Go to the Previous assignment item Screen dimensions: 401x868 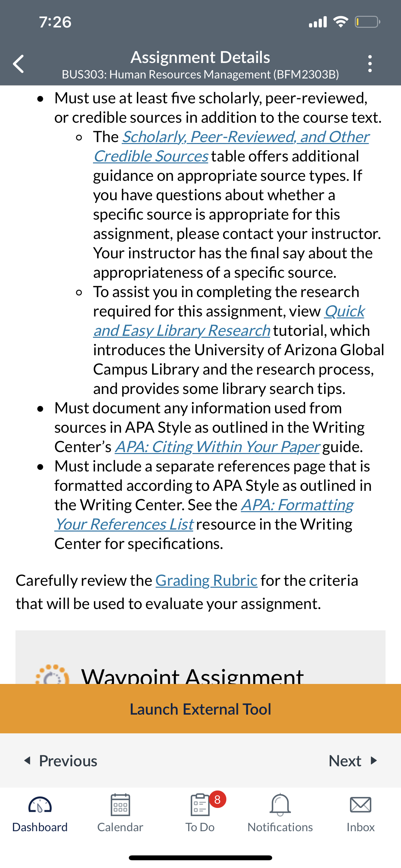[x=61, y=760]
